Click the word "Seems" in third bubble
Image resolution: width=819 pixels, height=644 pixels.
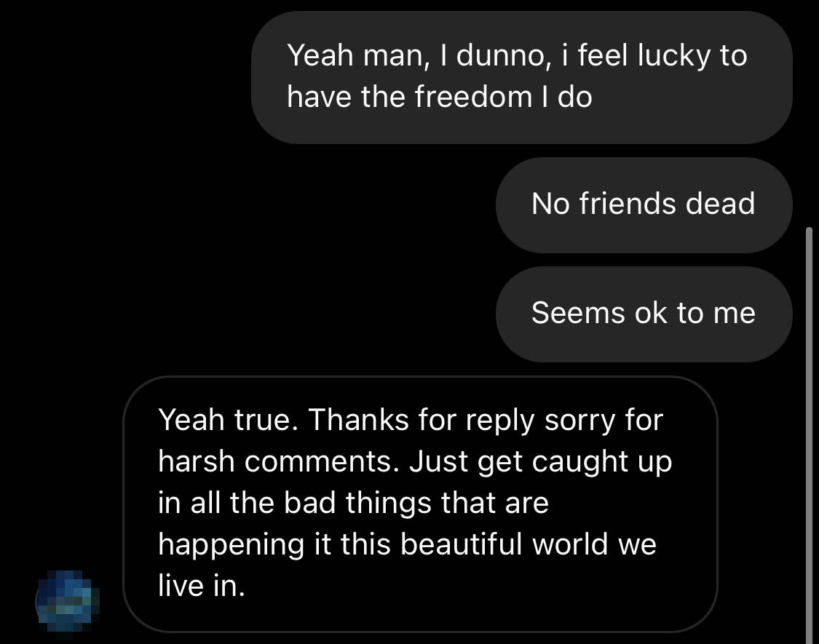578,313
